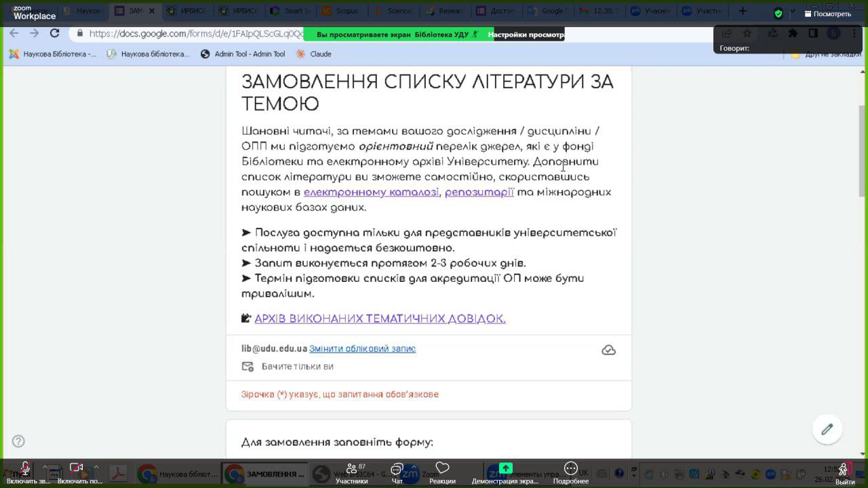Click the cloud save status icon on the form

[x=608, y=349]
